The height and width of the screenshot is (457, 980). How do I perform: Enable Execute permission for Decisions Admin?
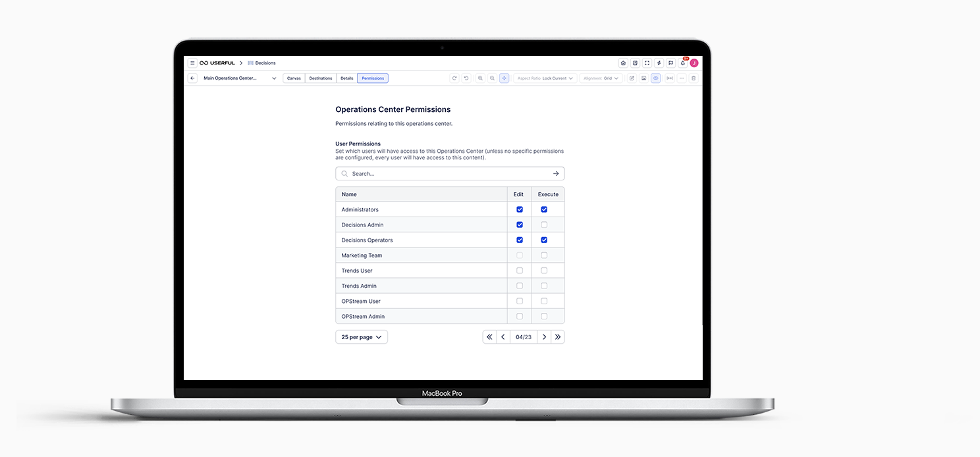pyautogui.click(x=544, y=225)
